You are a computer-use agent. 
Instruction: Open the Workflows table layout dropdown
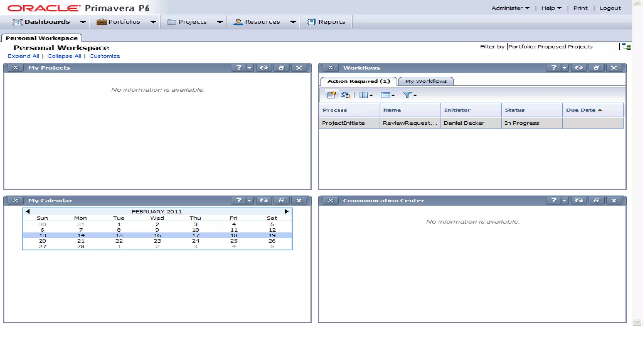tap(387, 95)
